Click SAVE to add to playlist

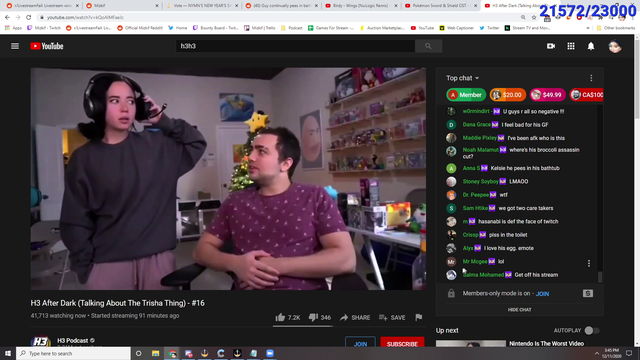[x=392, y=317]
